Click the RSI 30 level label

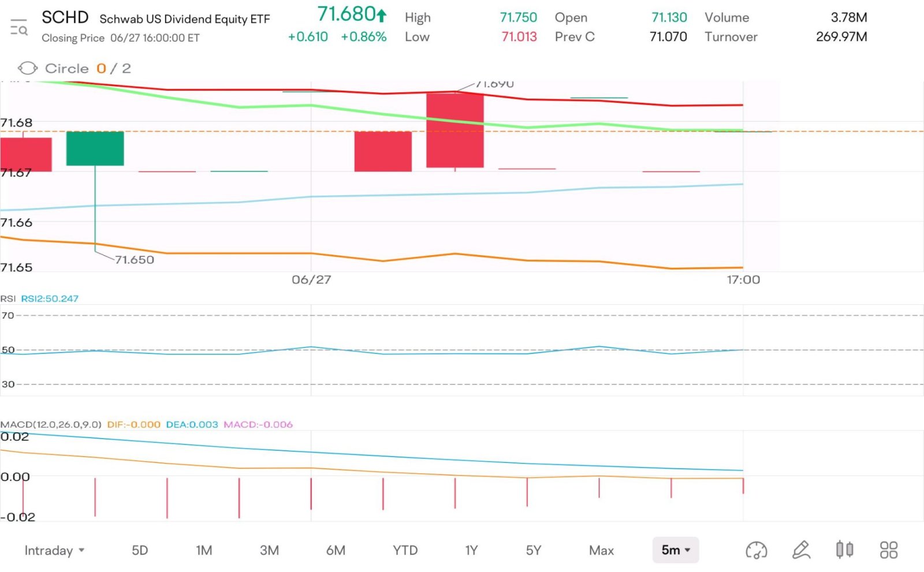[8, 384]
